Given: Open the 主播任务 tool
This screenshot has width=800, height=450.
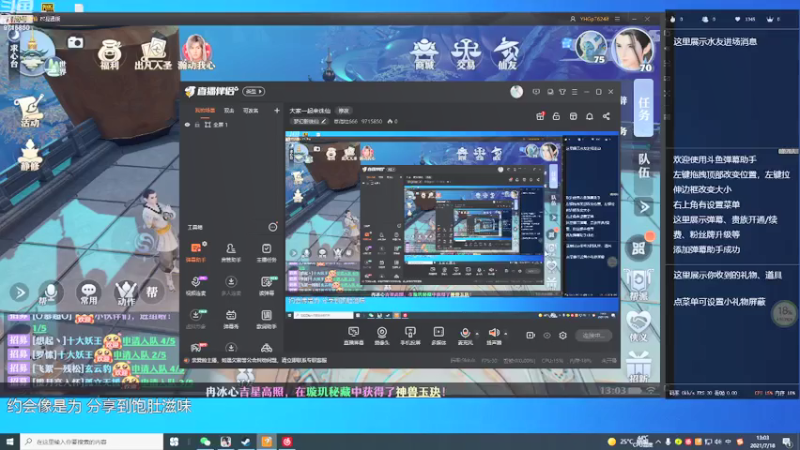Looking at the screenshot, I should coord(266,253).
